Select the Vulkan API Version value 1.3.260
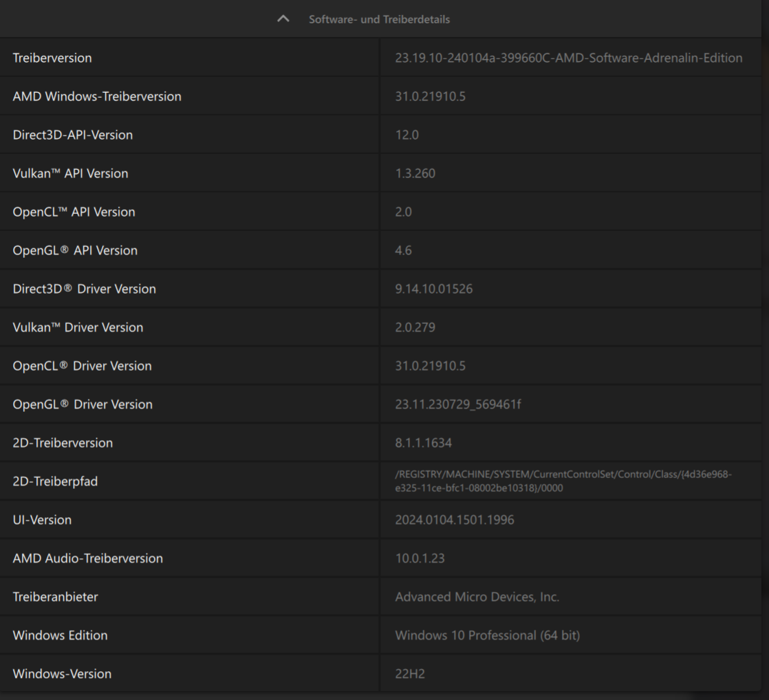The width and height of the screenshot is (769, 700). (x=415, y=173)
